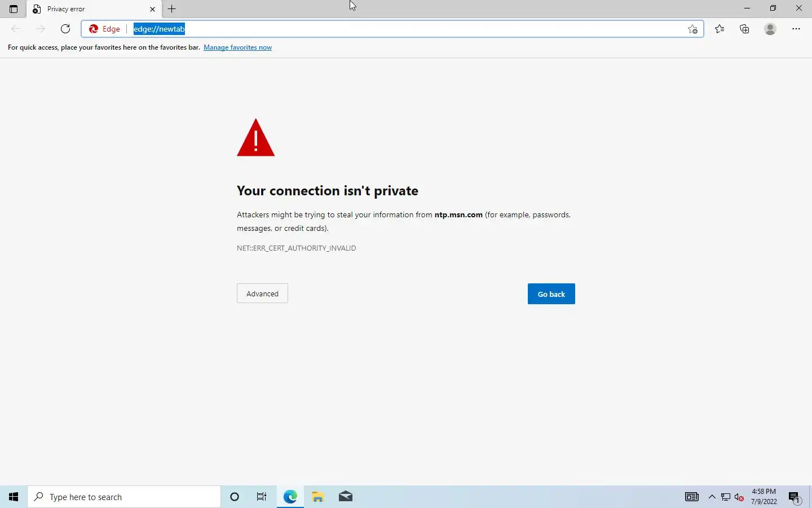Click the Edge site information badge
This screenshot has width=812, height=508.
(x=105, y=29)
